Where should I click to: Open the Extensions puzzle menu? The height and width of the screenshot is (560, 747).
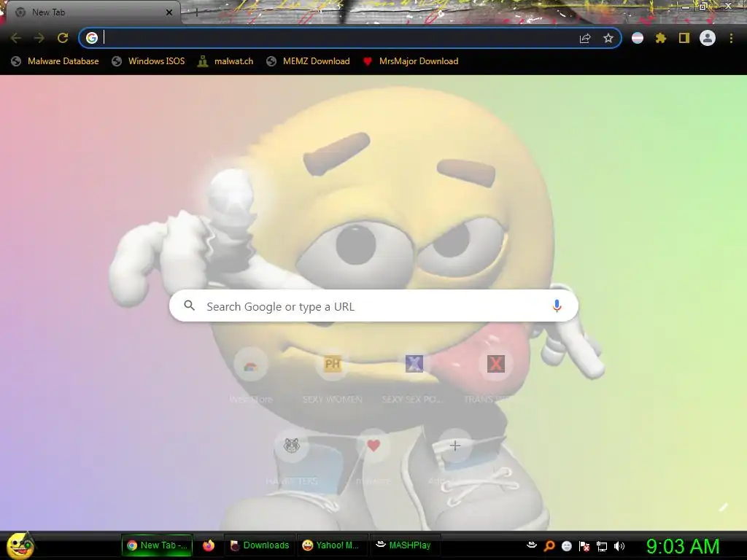[x=661, y=38]
